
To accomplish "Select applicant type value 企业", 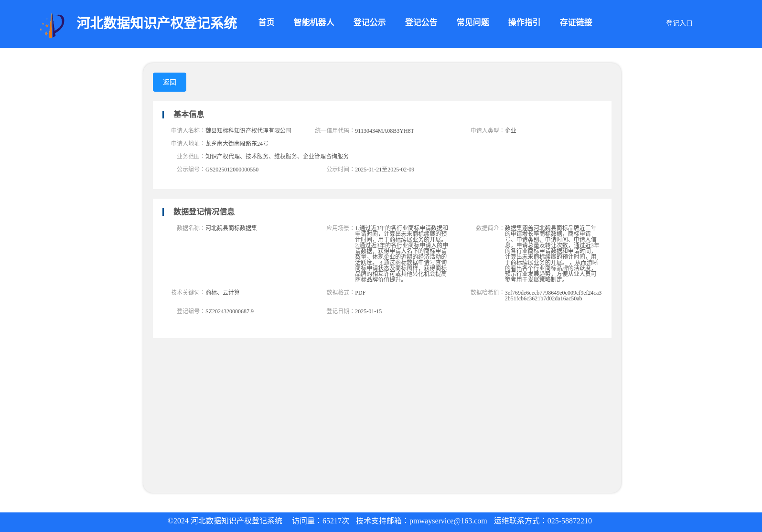I will point(510,130).
